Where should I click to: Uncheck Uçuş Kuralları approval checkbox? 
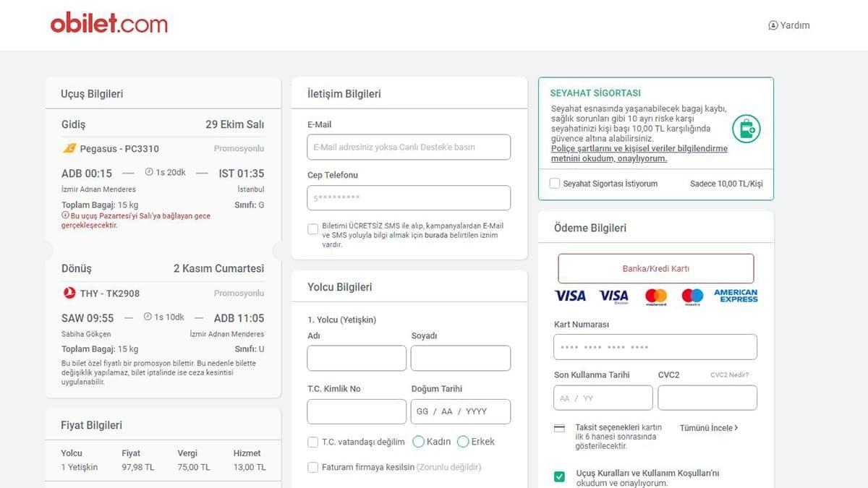click(x=558, y=476)
